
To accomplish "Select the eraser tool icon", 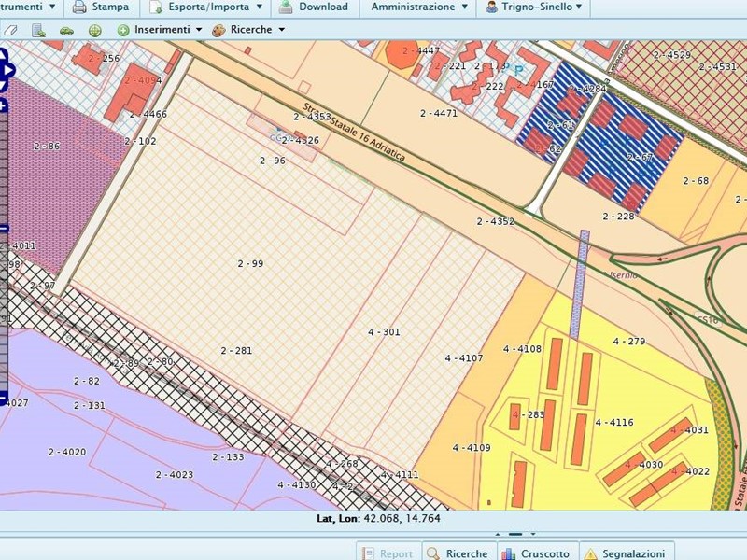I will tap(11, 30).
